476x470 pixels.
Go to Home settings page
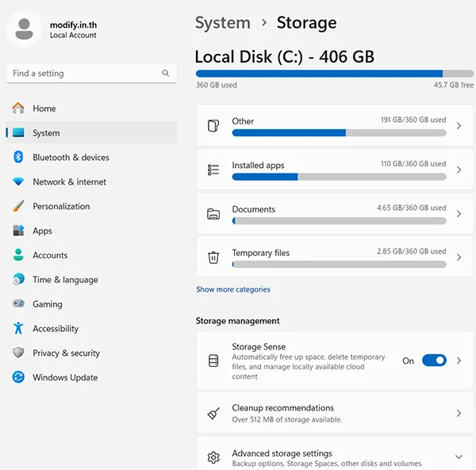[91, 109]
